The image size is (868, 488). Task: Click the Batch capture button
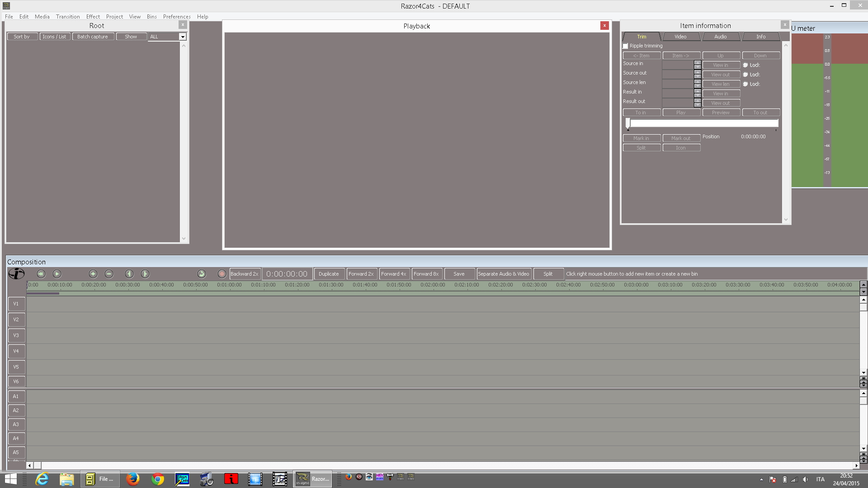coord(92,37)
